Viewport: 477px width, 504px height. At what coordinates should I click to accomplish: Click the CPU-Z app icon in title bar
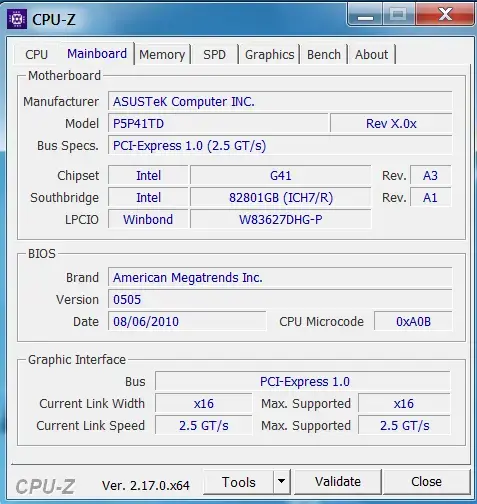tap(17, 19)
